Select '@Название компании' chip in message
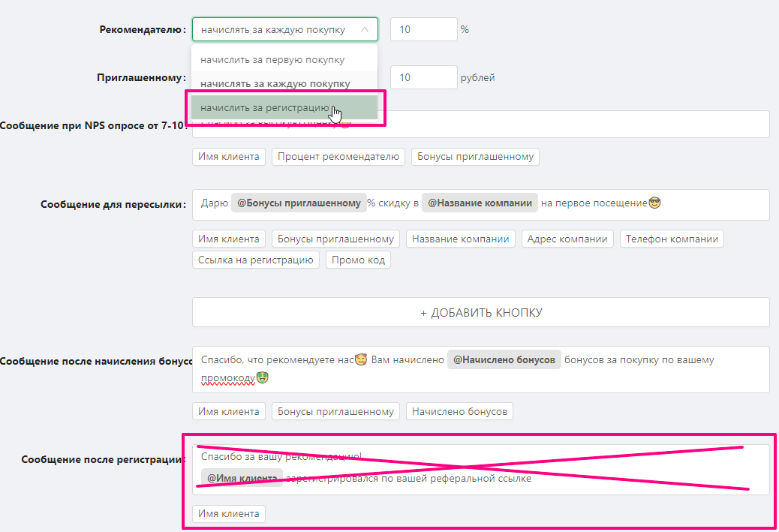This screenshot has width=779, height=532. [480, 203]
